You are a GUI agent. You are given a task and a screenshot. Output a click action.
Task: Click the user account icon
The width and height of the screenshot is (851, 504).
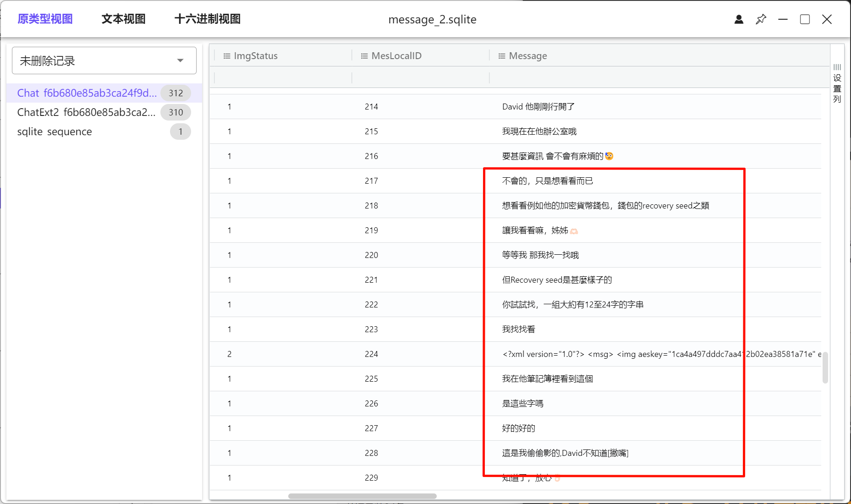click(739, 19)
